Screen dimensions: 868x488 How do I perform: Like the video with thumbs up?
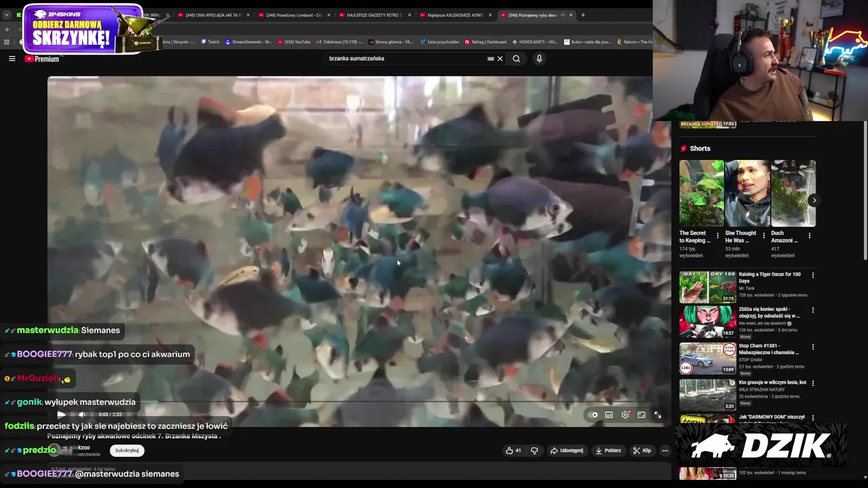(513, 450)
